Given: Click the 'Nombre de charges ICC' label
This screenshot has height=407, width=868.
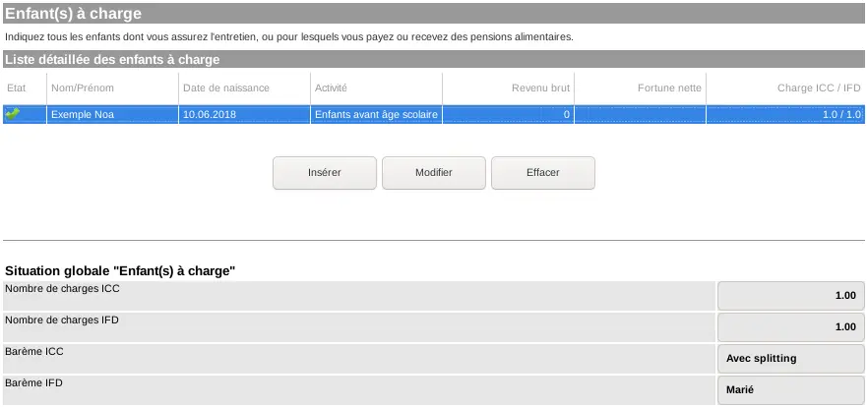Looking at the screenshot, I should 62,289.
